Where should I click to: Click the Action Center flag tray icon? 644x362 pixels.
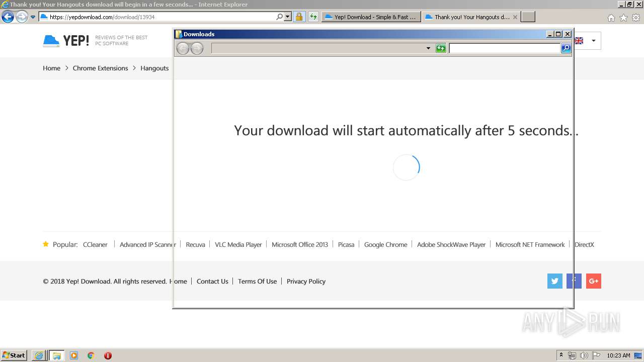(596, 355)
